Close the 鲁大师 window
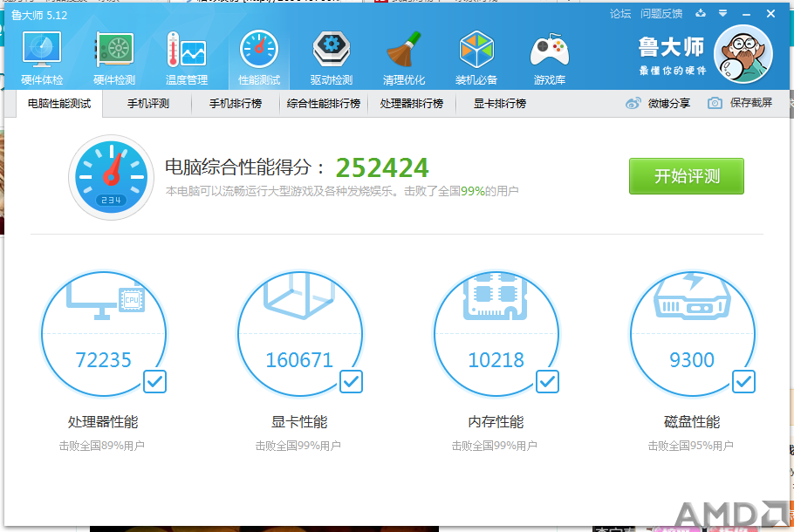 click(x=770, y=14)
